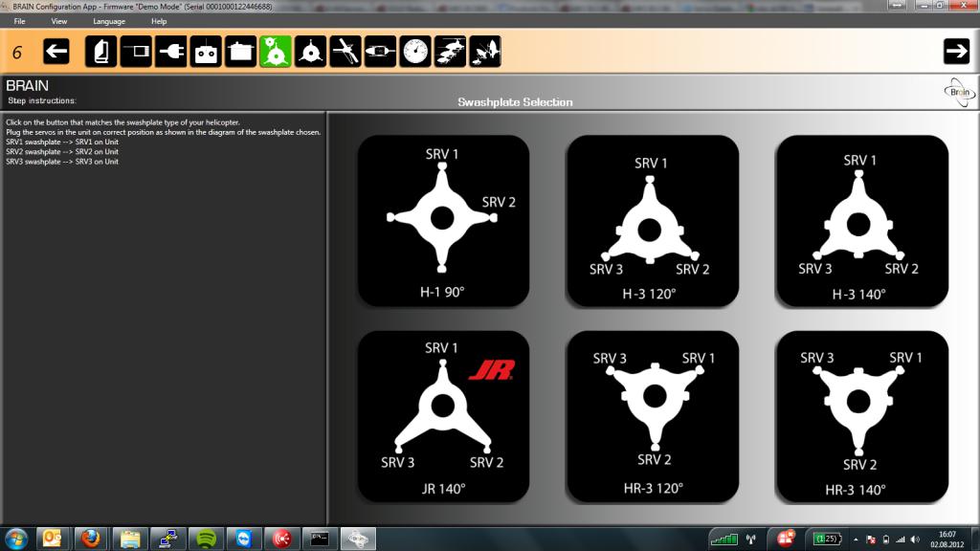Screen dimensions: 980x551
Task: Open the Language menu
Action: pos(109,21)
